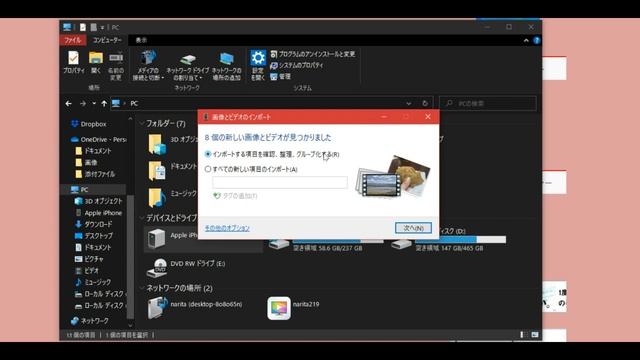Image resolution: width=640 pixels, height=360 pixels.
Task: Click the 開く folder icon in ribbon
Action: pos(96,62)
